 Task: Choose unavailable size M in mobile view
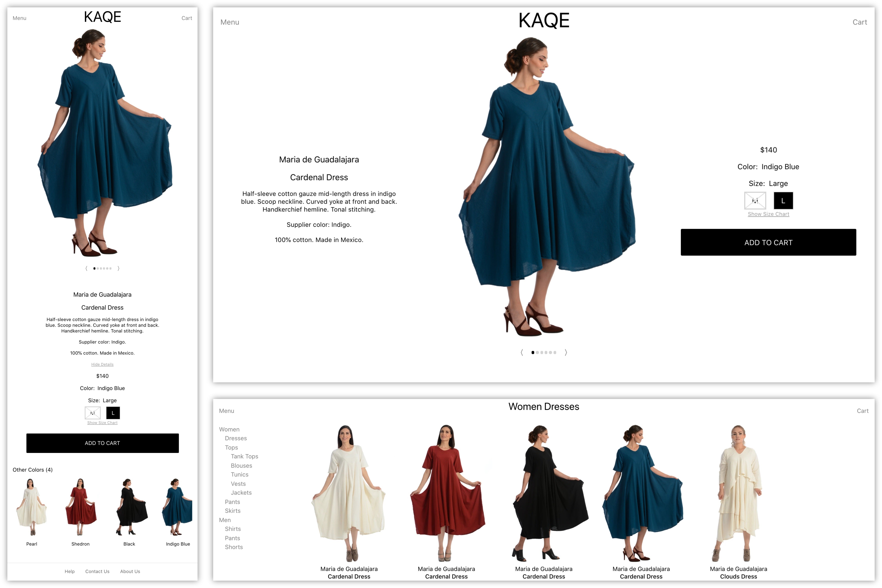(x=93, y=413)
